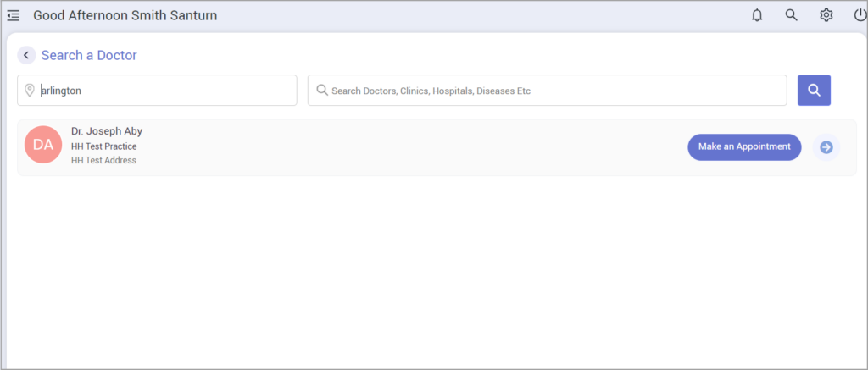Go back using the chevron beside Search a Doctor
Image resolution: width=868 pixels, height=370 pixels.
tap(26, 55)
